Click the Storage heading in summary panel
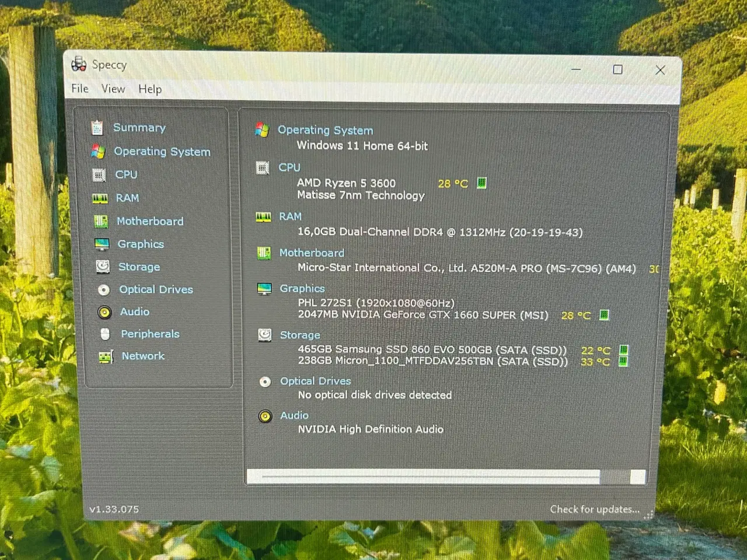Screen dimensions: 747x560 point(300,335)
